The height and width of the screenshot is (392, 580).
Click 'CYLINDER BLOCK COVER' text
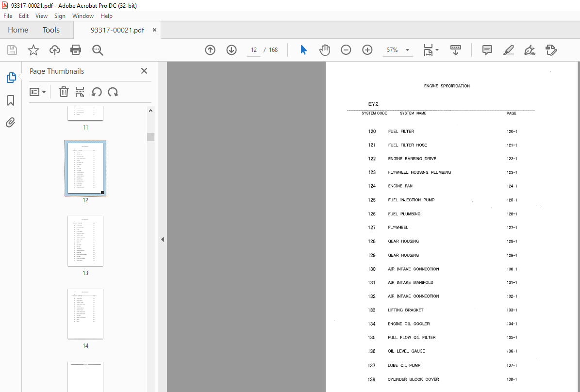click(414, 379)
